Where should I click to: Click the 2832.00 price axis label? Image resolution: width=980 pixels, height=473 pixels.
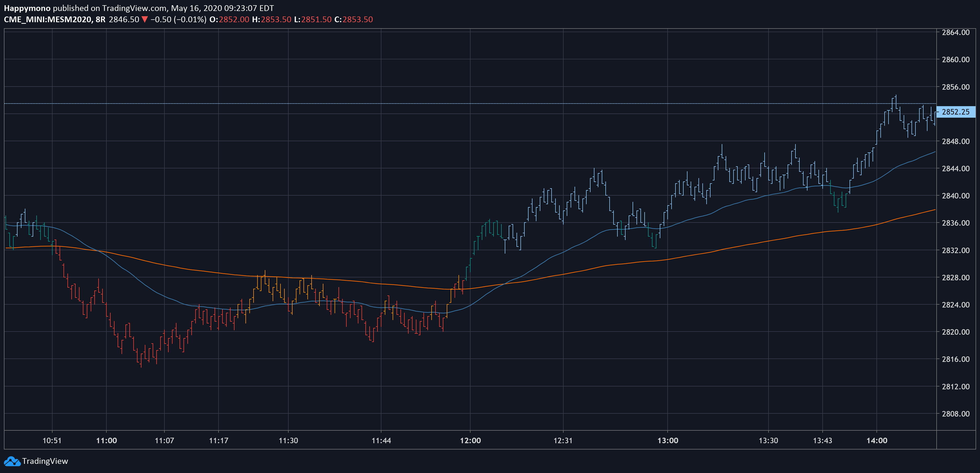pyautogui.click(x=956, y=250)
